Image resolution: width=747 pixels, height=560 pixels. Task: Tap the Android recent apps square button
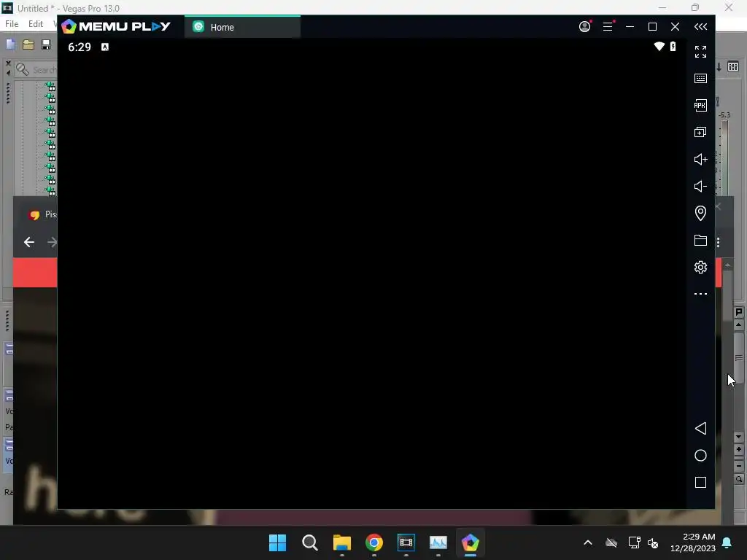(700, 483)
